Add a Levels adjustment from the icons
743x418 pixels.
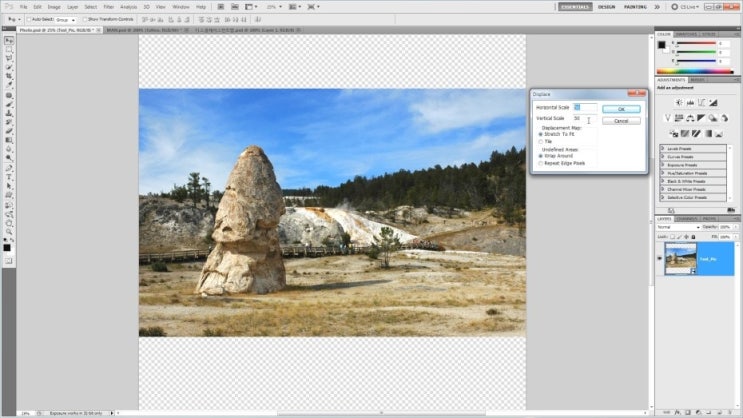690,102
